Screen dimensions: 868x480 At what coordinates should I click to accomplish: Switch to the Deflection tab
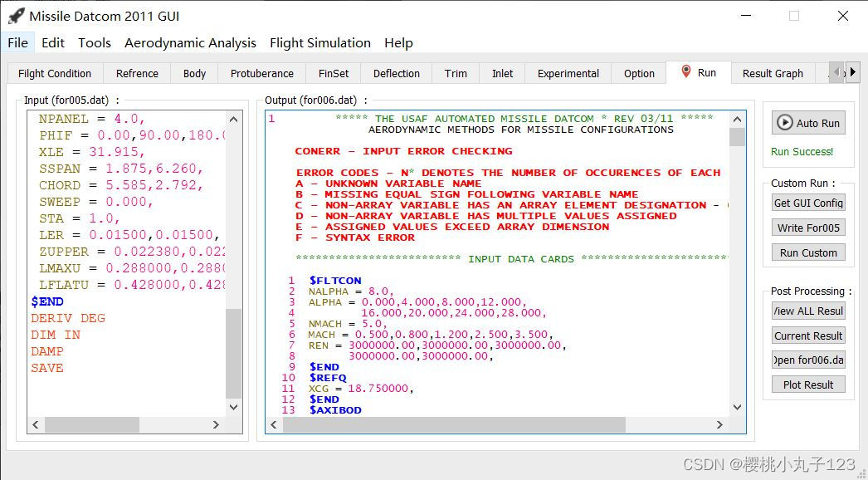point(397,73)
